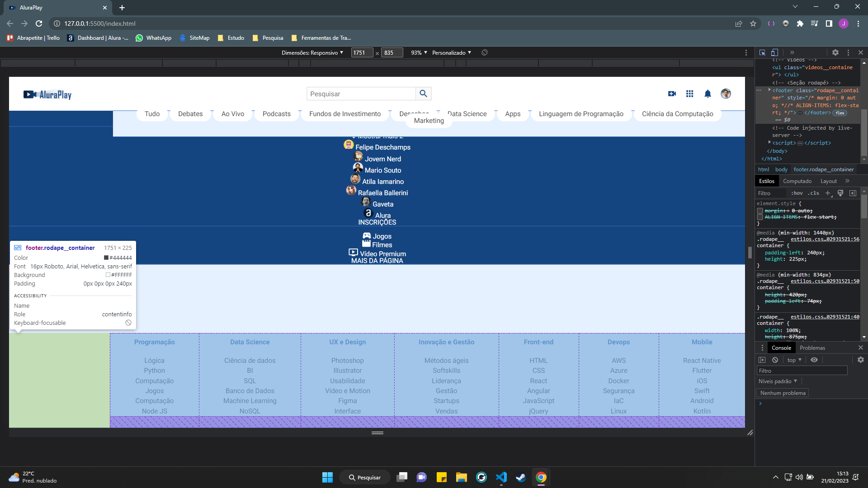
Task: Toggle the computed styles sidebar icon
Action: (x=853, y=193)
